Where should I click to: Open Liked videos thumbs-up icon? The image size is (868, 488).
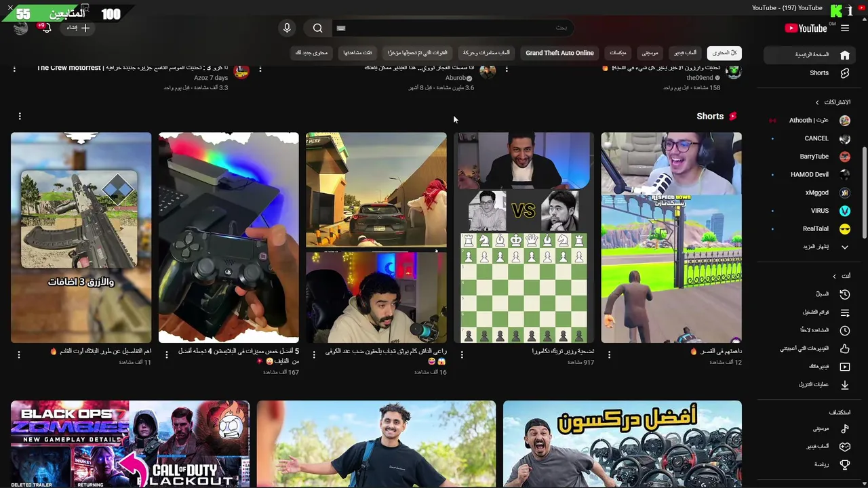point(845,348)
